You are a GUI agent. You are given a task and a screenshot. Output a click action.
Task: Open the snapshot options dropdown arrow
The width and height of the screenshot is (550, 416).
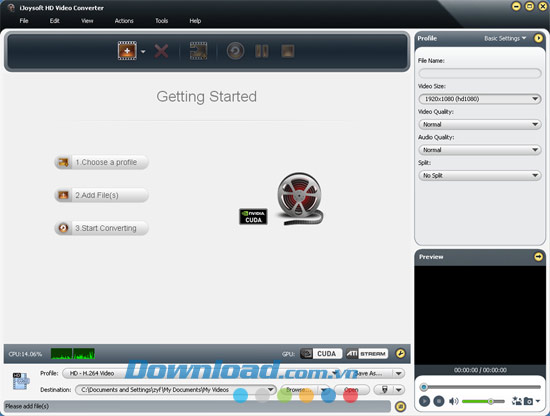click(x=538, y=401)
